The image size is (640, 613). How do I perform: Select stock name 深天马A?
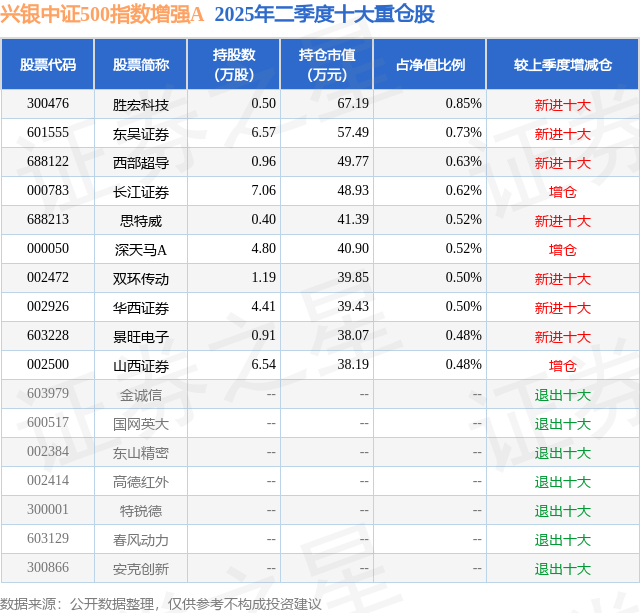pos(141,250)
